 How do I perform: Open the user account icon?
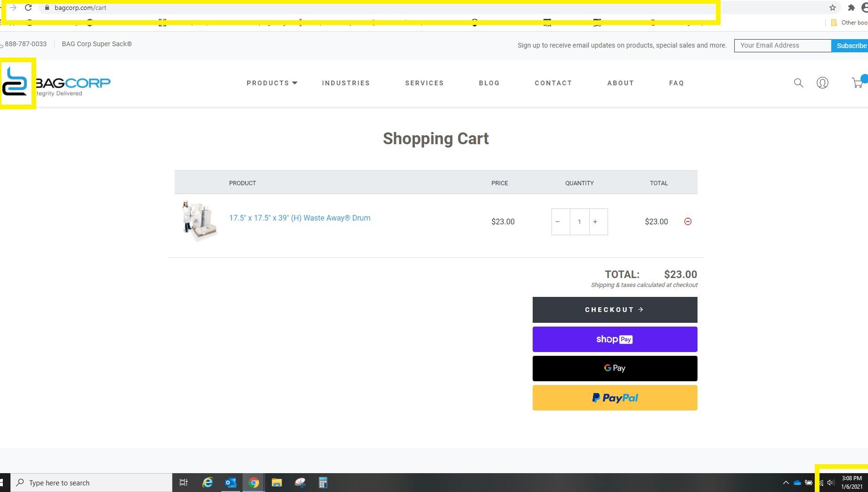(x=822, y=83)
